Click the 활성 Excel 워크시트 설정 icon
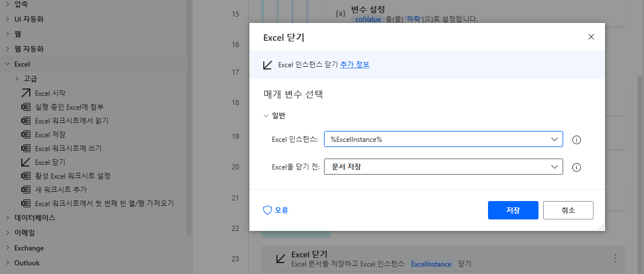 point(26,176)
